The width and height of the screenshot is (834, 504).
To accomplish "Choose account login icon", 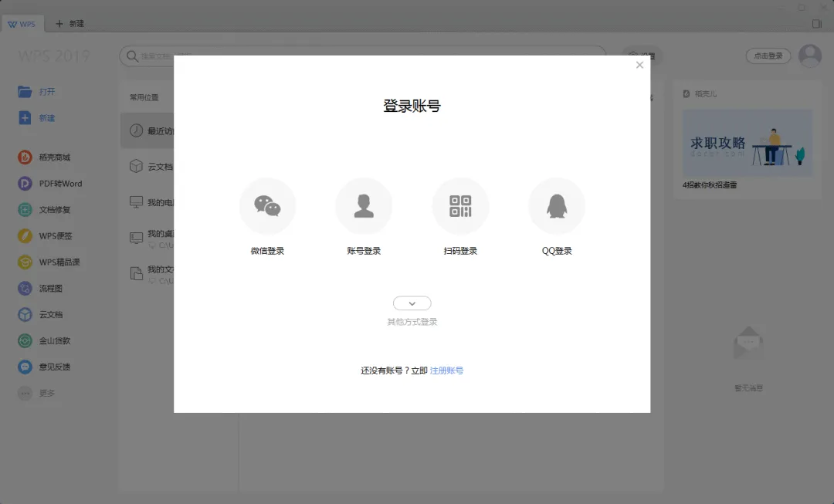I will 364,206.
